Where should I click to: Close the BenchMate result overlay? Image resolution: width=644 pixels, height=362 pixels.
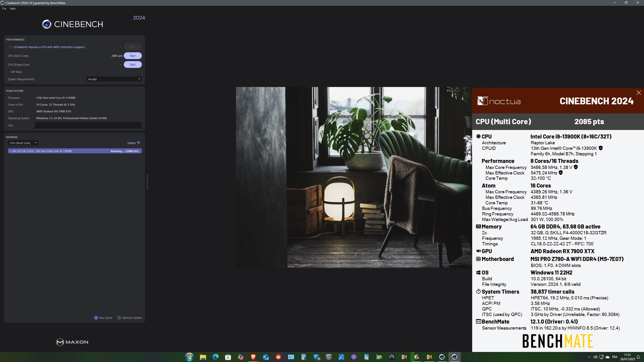tap(638, 93)
